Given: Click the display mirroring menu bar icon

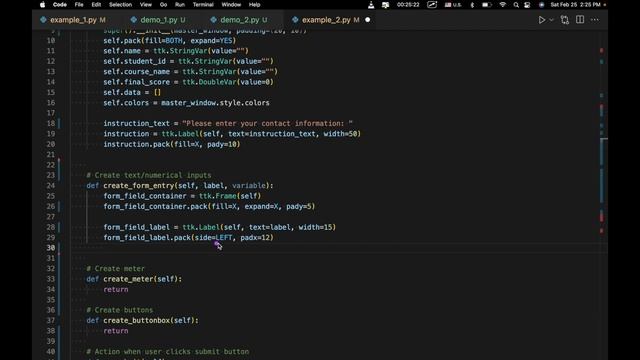Looking at the screenshot, I should click(385, 5).
